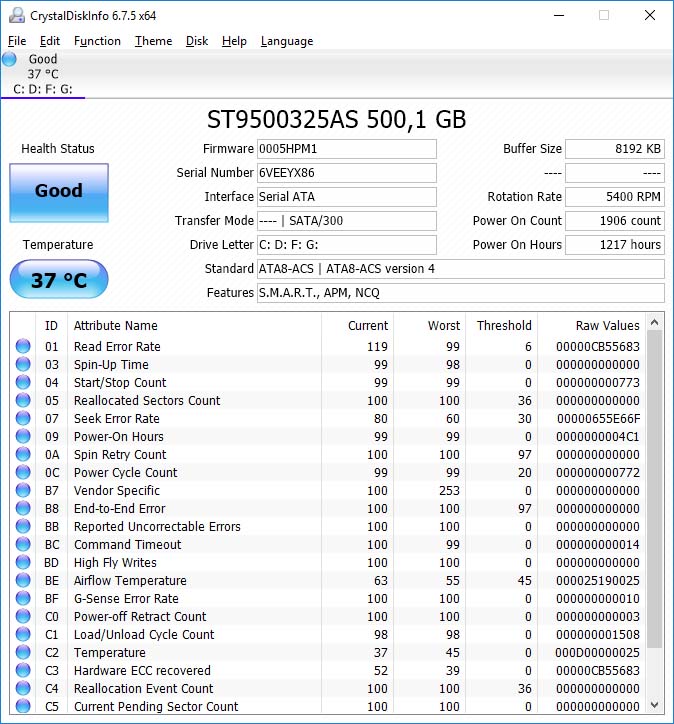Click the ID column header

(51, 326)
